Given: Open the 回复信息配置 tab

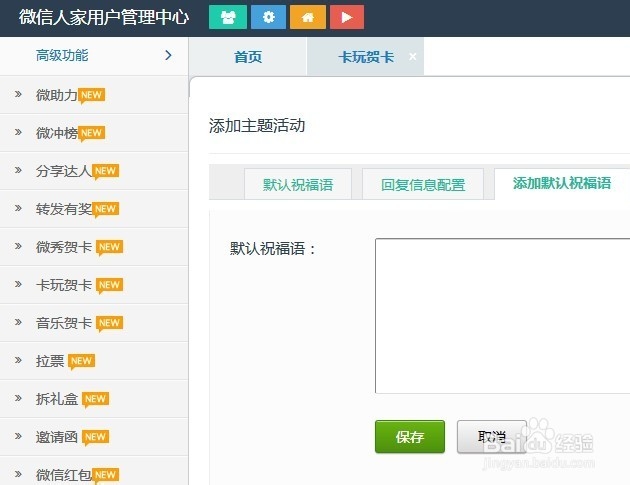Looking at the screenshot, I should pos(423,184).
